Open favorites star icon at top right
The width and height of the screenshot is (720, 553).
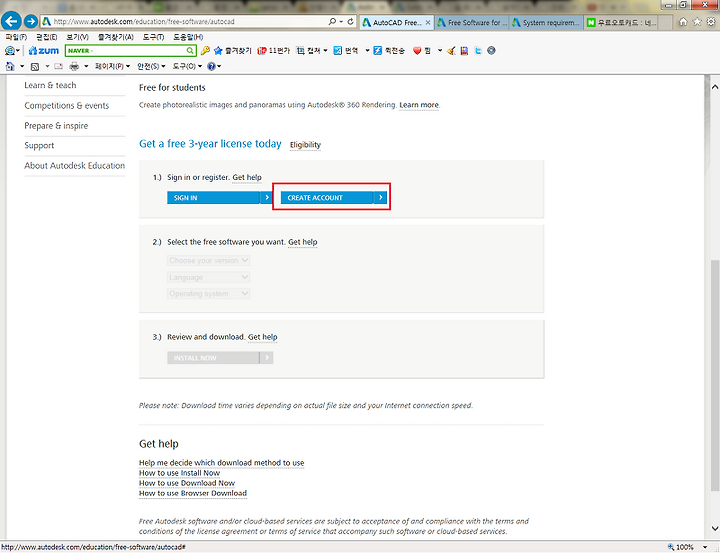697,22
